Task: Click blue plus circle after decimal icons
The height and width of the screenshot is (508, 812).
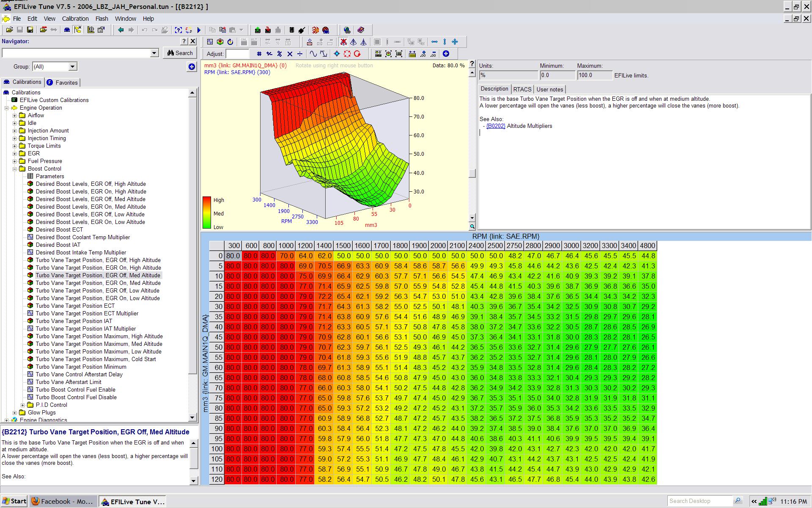Action: 446,54
